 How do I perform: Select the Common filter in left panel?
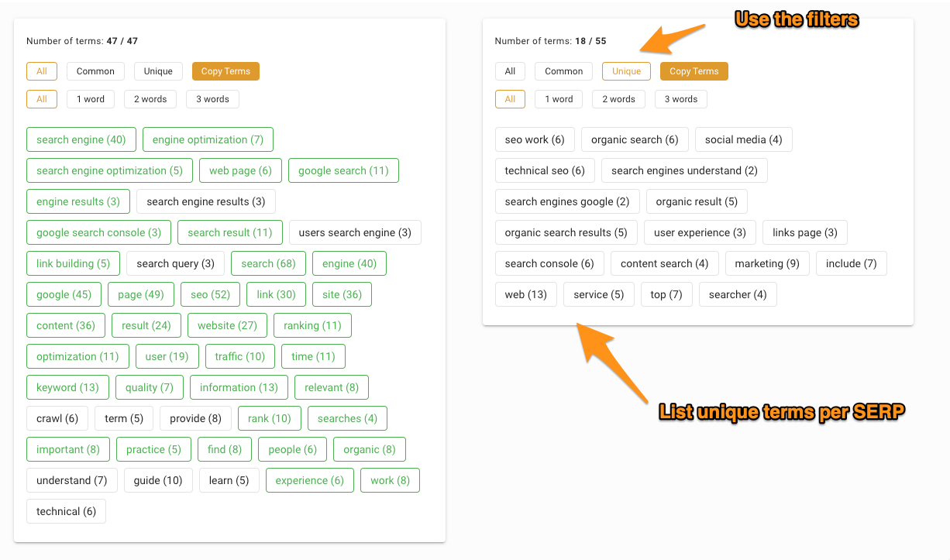[95, 70]
